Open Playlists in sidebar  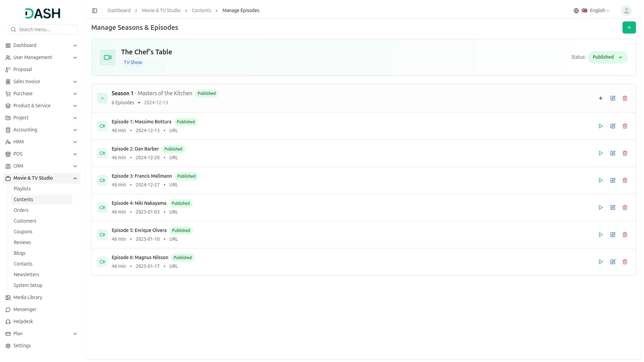click(x=22, y=189)
